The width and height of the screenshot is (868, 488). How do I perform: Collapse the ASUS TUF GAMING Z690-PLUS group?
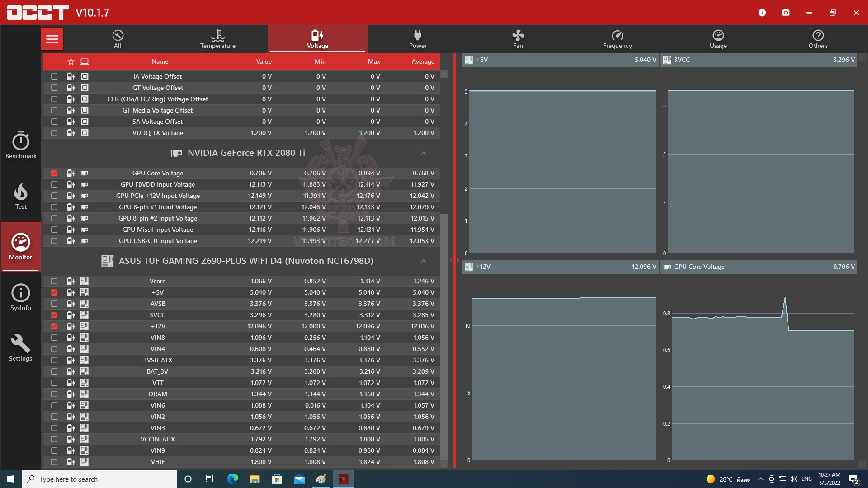coord(423,261)
